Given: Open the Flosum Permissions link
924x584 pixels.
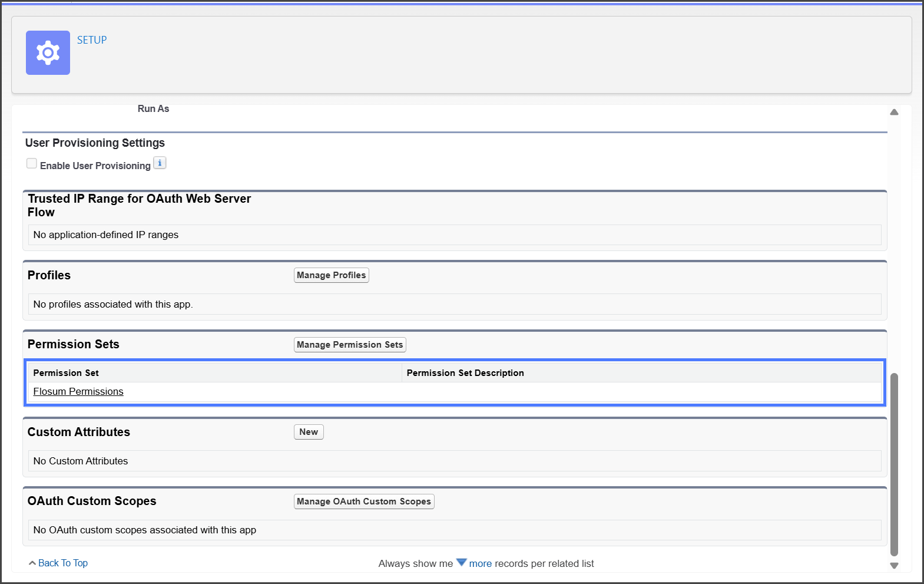Looking at the screenshot, I should pos(78,392).
